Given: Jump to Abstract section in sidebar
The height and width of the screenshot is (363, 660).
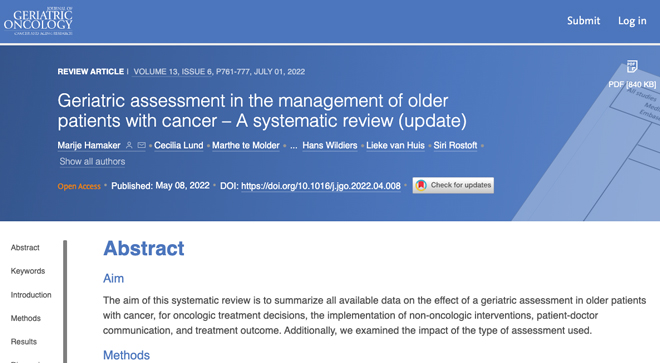Looking at the screenshot, I should coord(25,248).
